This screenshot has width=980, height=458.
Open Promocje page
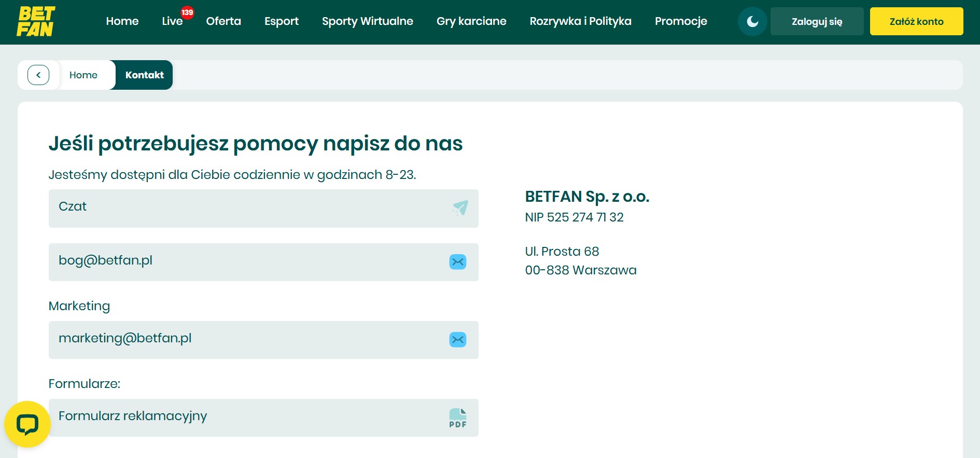(681, 21)
